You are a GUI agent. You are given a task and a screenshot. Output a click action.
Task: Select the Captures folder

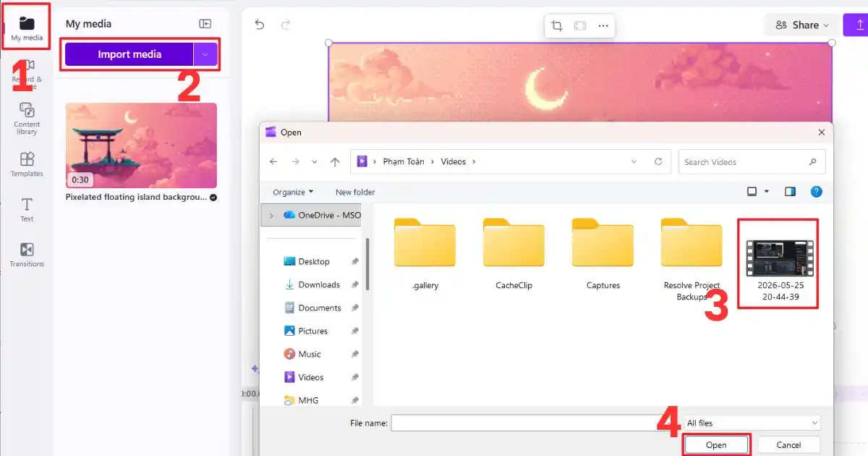[603, 253]
